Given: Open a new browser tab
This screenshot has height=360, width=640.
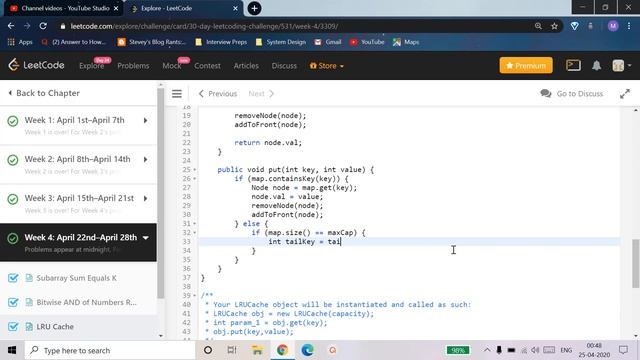Looking at the screenshot, I should (x=254, y=8).
